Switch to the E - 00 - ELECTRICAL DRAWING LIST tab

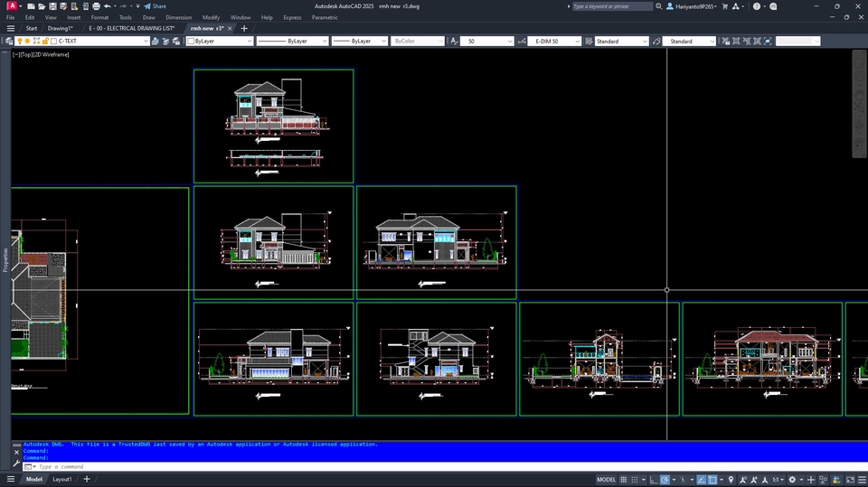(x=131, y=28)
